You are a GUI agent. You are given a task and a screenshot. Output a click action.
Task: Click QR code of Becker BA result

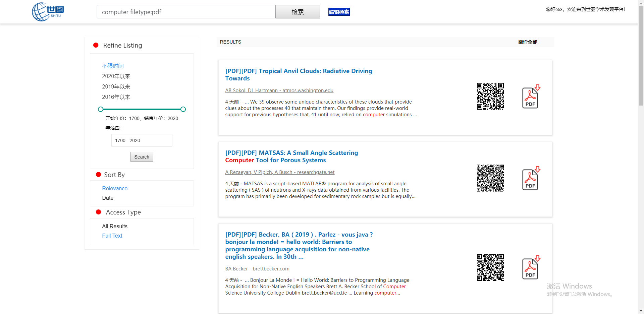point(490,267)
